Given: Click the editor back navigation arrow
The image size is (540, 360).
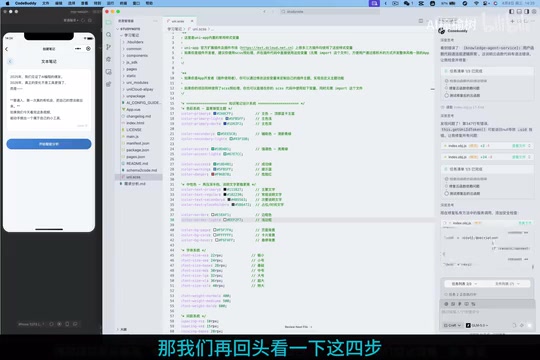Looking at the screenshot, I should tap(264, 11).
